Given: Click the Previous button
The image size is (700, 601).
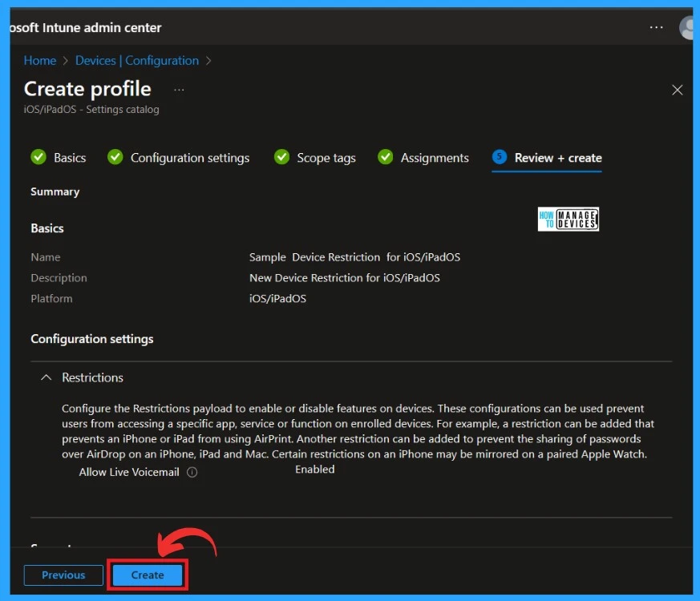Looking at the screenshot, I should click(x=63, y=575).
